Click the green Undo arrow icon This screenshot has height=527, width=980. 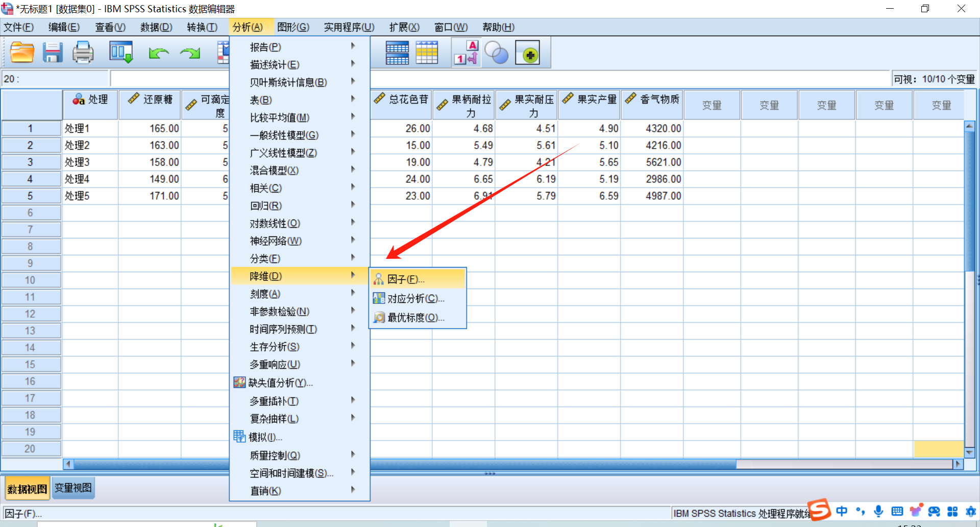click(x=159, y=53)
